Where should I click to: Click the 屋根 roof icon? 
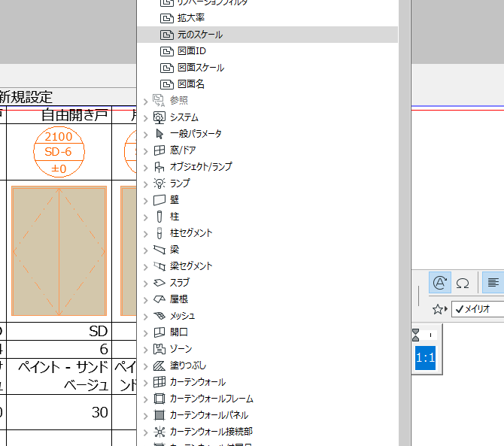(159, 299)
